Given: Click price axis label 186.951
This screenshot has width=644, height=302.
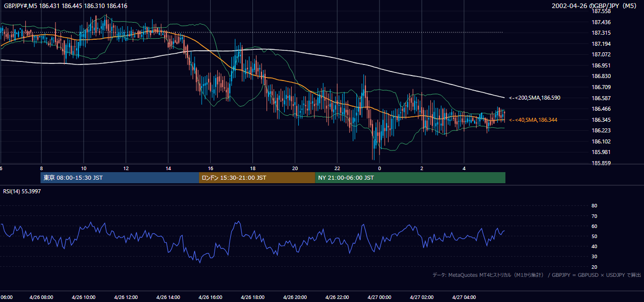Looking at the screenshot, I should (601, 65).
